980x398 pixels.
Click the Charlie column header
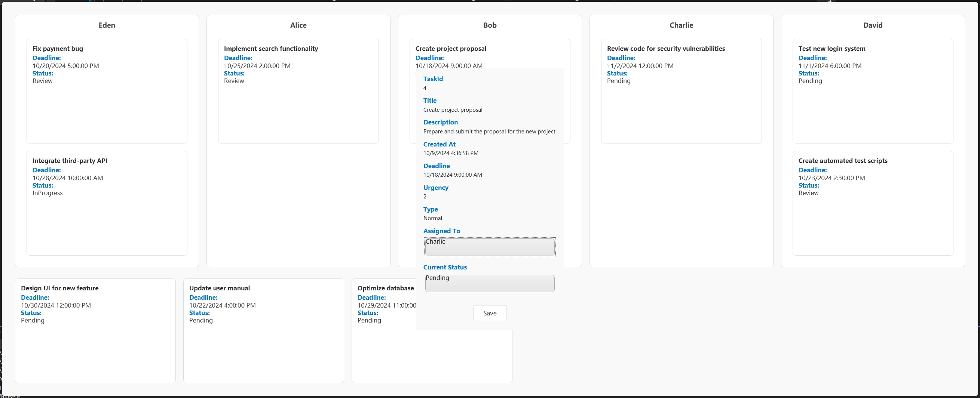[681, 25]
